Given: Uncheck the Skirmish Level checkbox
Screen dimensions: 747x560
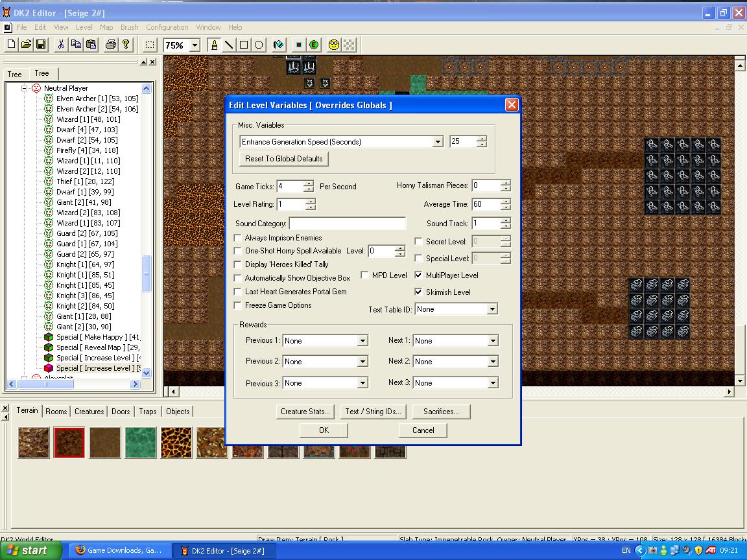Looking at the screenshot, I should [419, 292].
